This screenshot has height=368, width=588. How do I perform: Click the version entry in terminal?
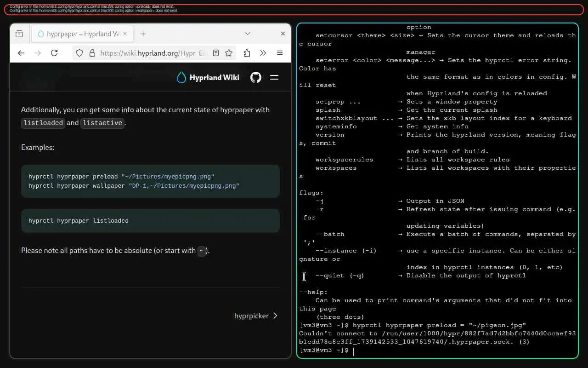coord(330,135)
